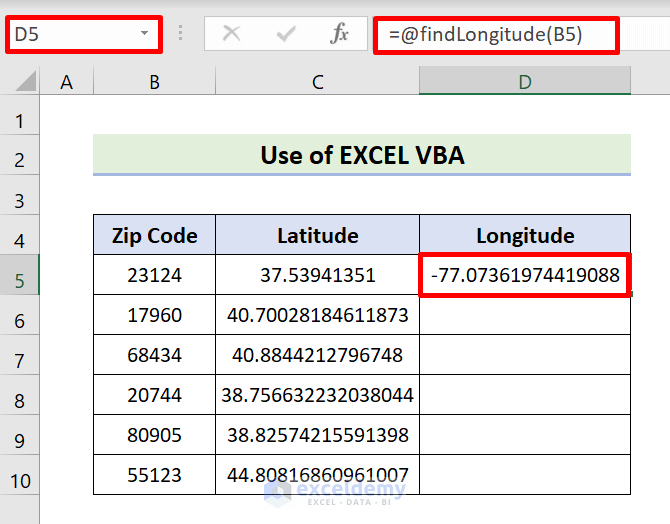Select latitude cell 40.70028184611873

pos(317,315)
